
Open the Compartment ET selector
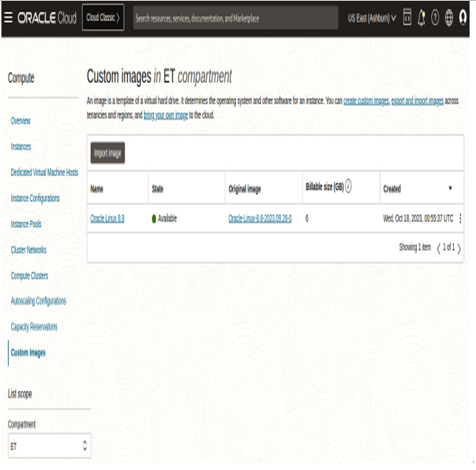click(49, 445)
